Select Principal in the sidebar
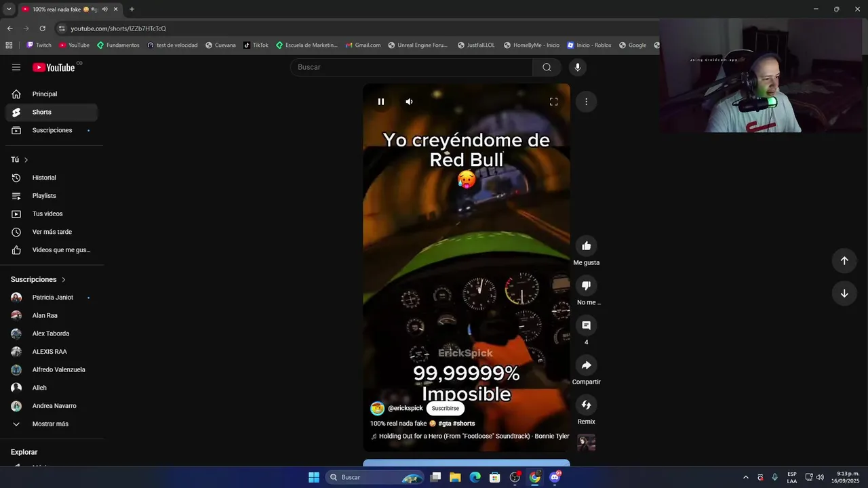The height and width of the screenshot is (488, 868). 52,94
